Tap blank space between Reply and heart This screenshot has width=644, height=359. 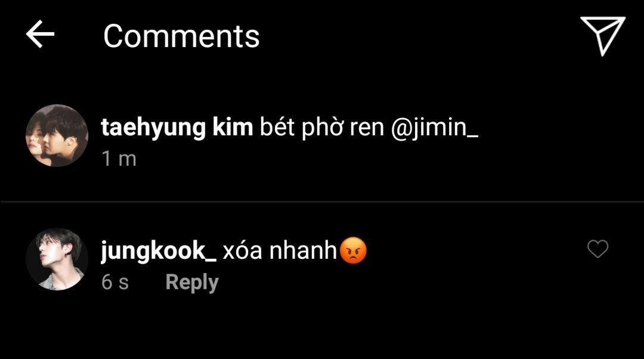click(402, 283)
